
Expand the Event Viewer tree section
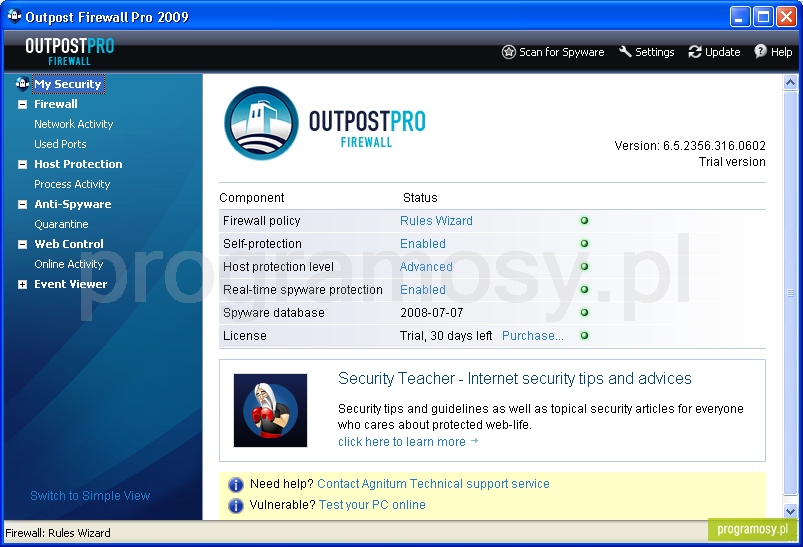tap(23, 284)
